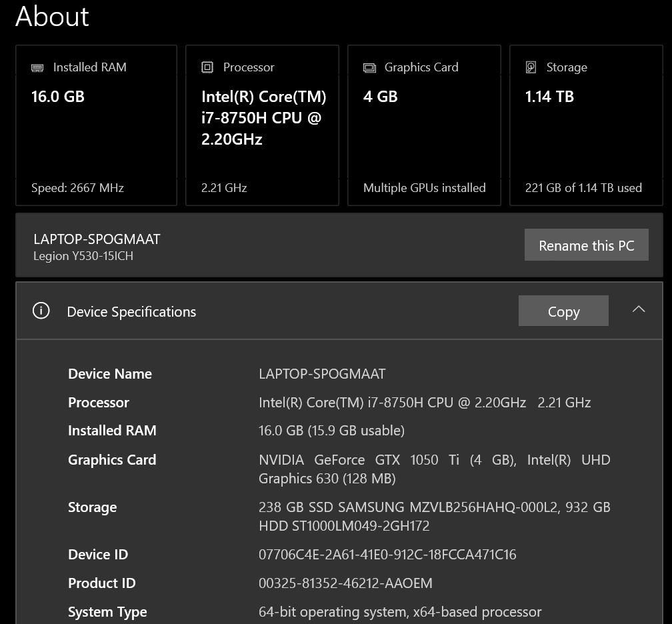This screenshot has width=672, height=624.
Task: Select the Graphics Card card showing 4 GB
Action: 424,125
